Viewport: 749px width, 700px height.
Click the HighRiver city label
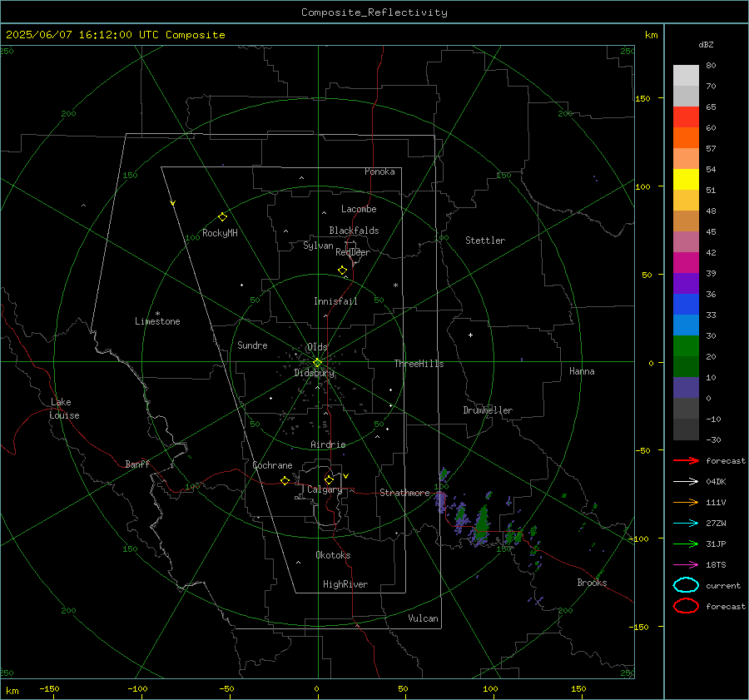[345, 584]
